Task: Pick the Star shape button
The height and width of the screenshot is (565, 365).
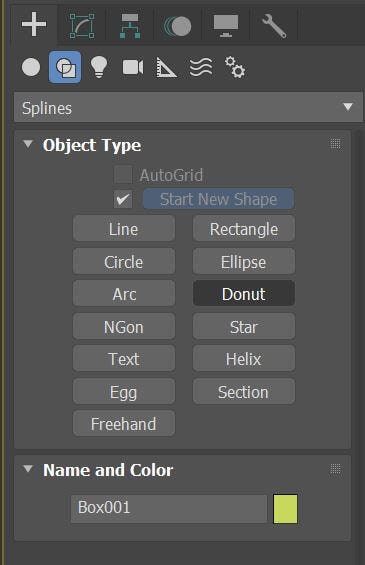Action: [x=244, y=326]
